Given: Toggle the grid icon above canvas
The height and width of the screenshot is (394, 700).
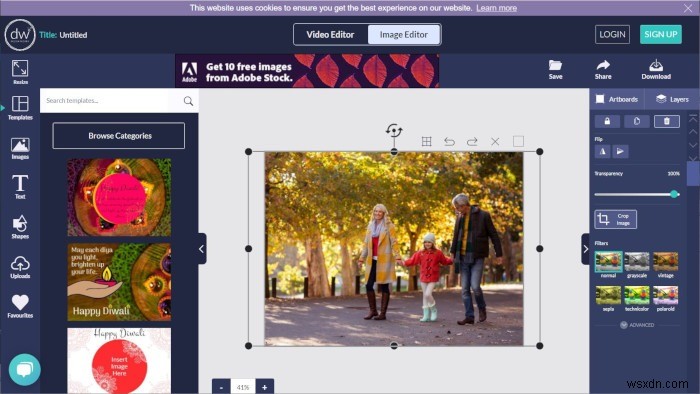Looking at the screenshot, I should (426, 141).
